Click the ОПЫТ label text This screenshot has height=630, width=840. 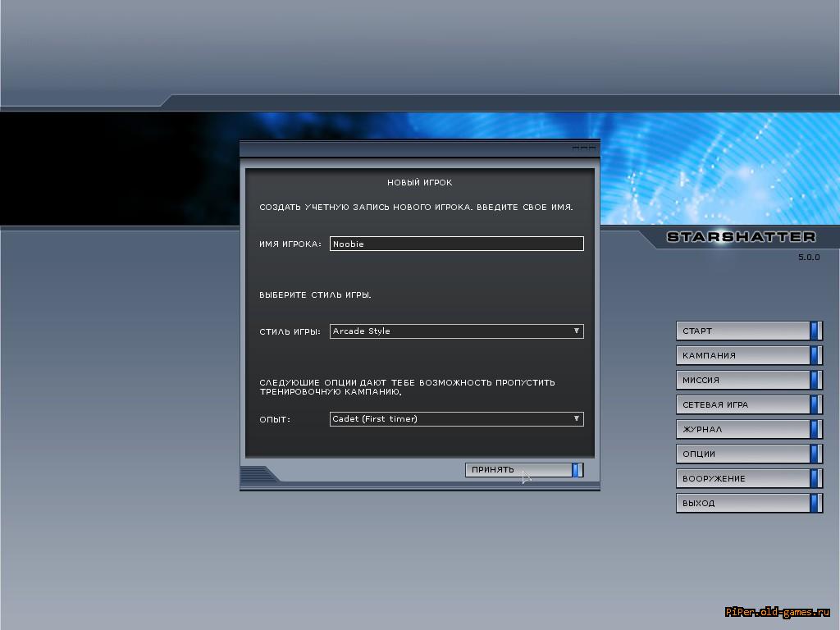pyautogui.click(x=275, y=420)
